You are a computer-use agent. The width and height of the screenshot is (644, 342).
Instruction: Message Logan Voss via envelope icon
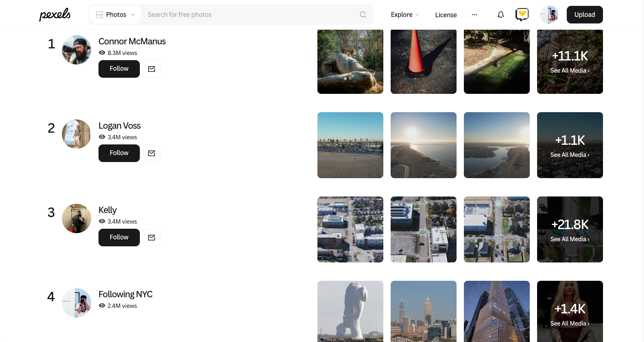point(152,153)
